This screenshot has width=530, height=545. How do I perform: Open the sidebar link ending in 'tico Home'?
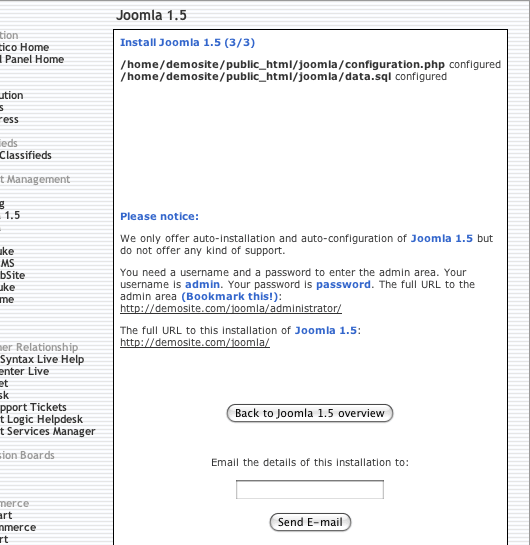coord(24,47)
